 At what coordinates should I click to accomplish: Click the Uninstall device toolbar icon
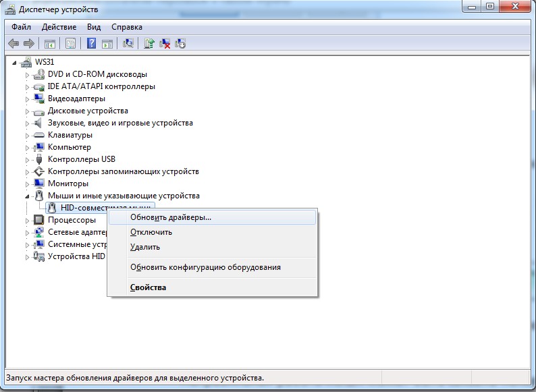180,44
